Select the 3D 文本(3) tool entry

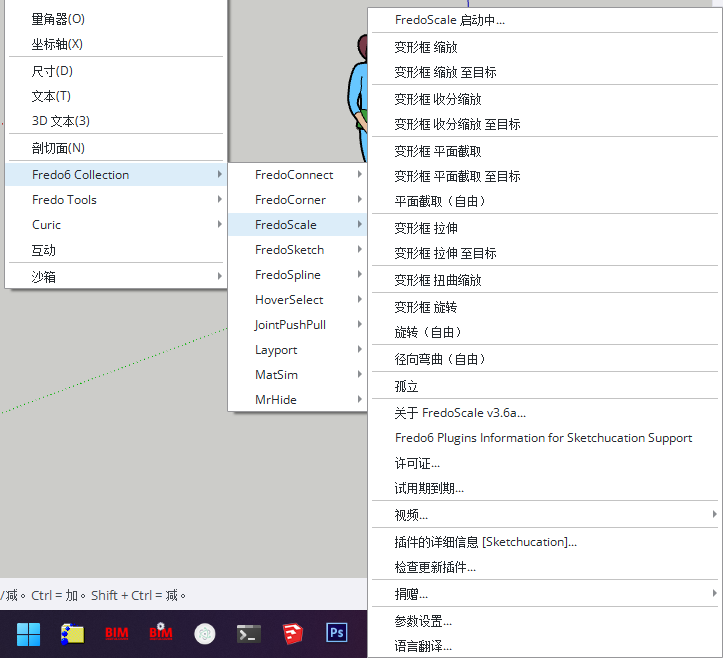[61, 121]
